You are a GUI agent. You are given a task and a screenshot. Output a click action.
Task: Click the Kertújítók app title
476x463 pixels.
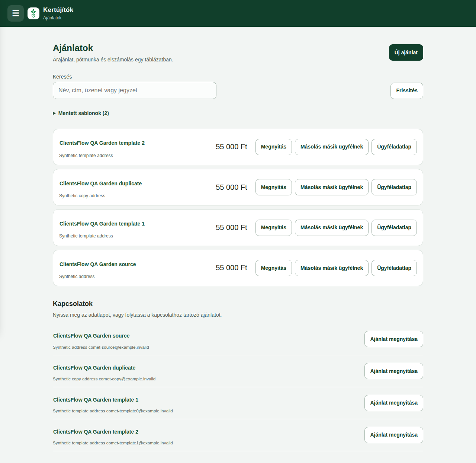[58, 10]
